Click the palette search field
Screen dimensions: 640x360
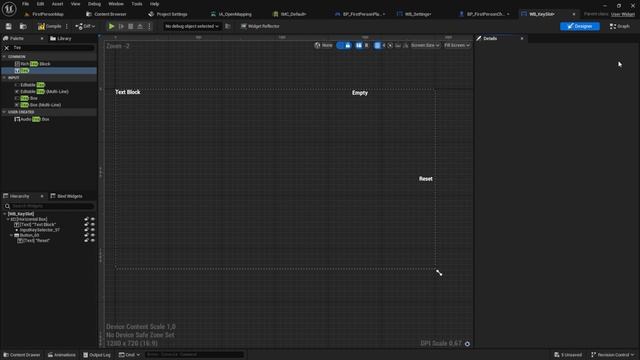point(53,48)
